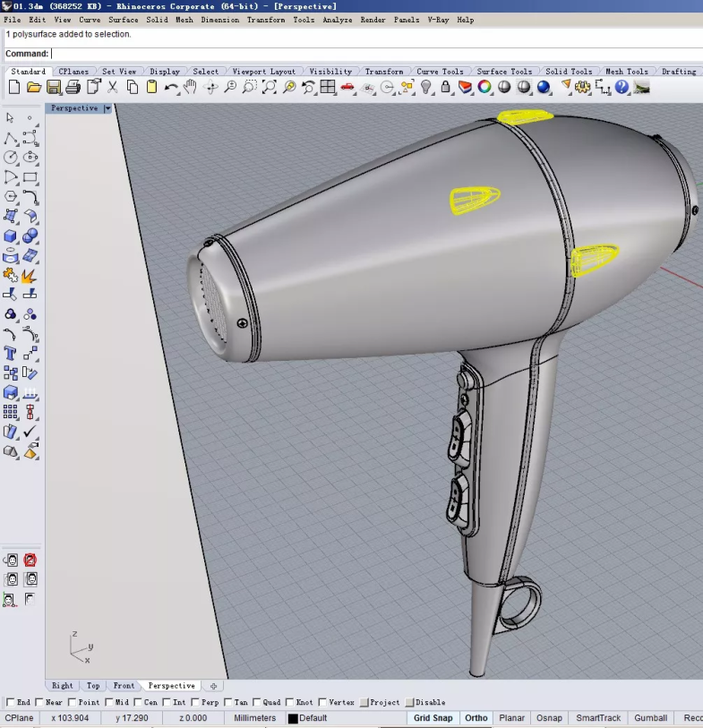Click the Undo arrow icon
Viewport: 703px width, 728px height.
pyautogui.click(x=171, y=87)
